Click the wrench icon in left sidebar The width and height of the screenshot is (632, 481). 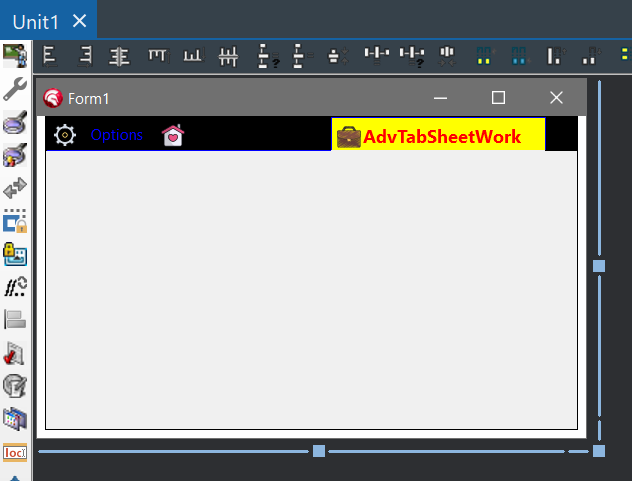(x=15, y=92)
